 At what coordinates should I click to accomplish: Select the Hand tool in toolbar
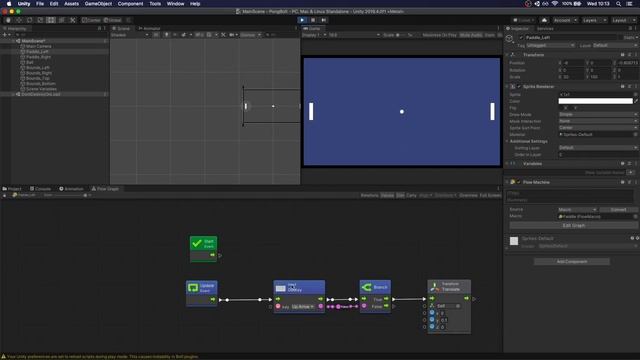(x=8, y=20)
